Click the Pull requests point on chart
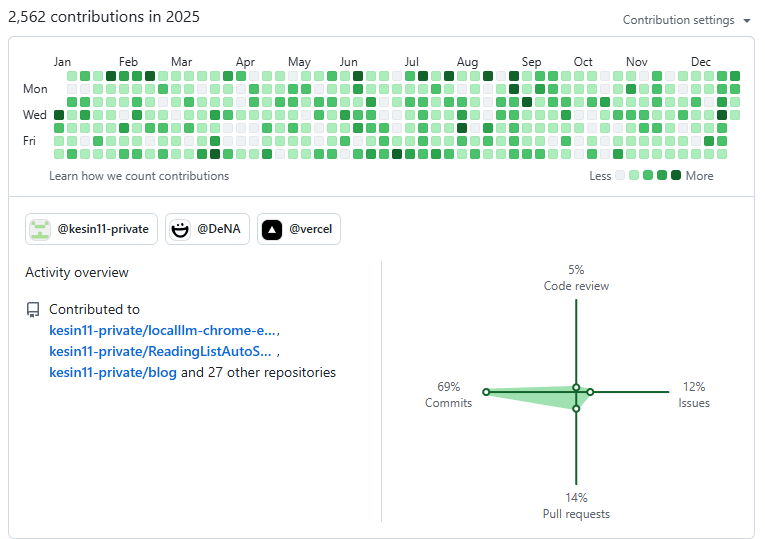 tap(576, 408)
